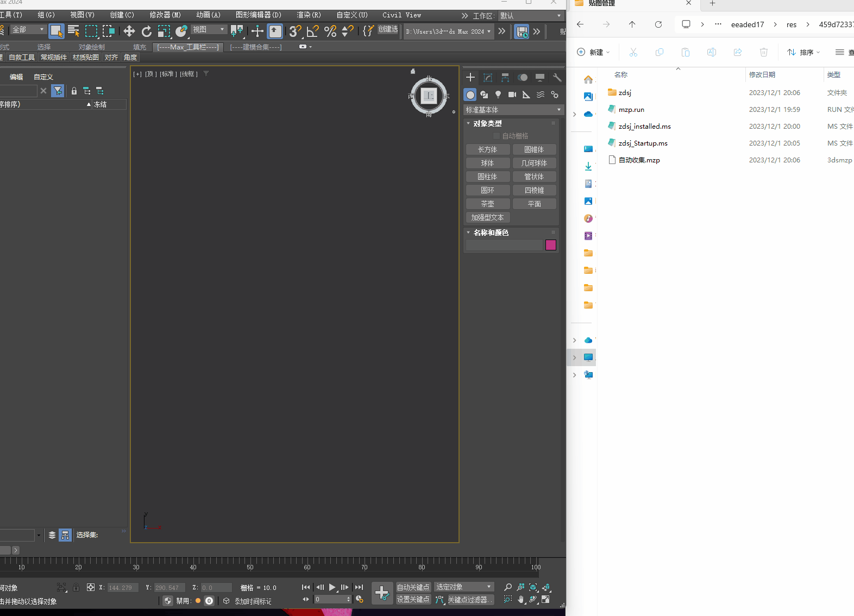Enable the 自动栅格 checkbox

pyautogui.click(x=496, y=136)
